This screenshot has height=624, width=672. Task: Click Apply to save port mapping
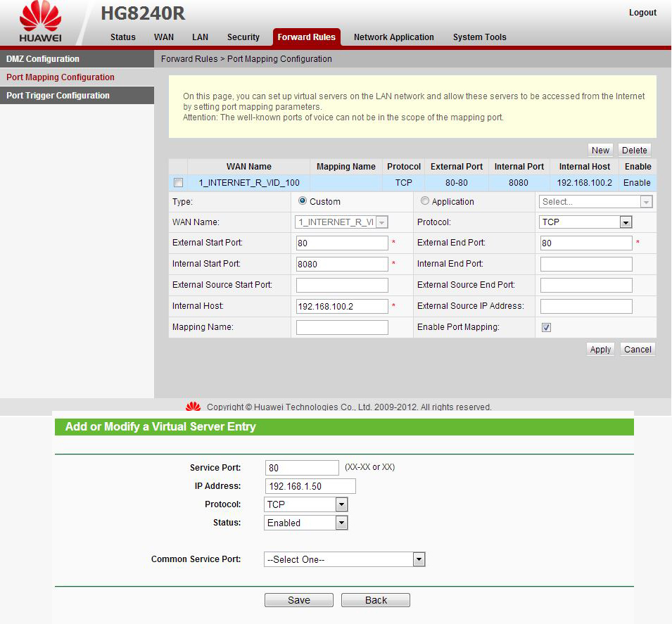click(600, 350)
